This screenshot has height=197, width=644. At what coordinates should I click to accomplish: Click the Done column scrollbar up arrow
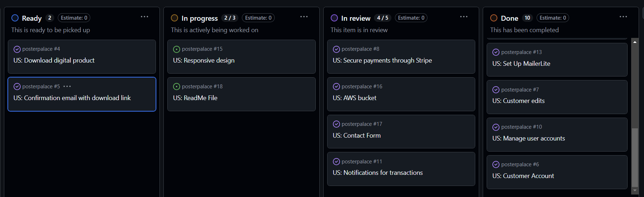coord(635,42)
